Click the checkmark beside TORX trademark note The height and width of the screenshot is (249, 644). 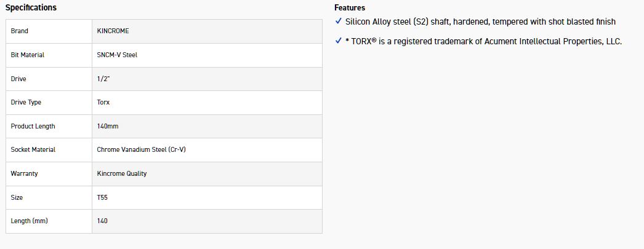(339, 41)
